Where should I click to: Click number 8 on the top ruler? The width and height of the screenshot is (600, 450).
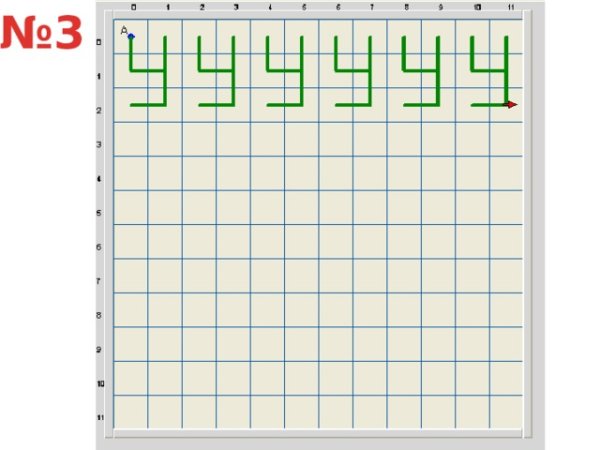coord(407,8)
